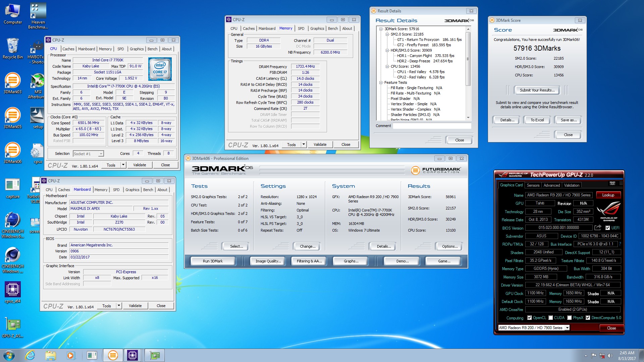Collapse the Feature Tests tree node
This screenshot has height=362, width=644.
click(381, 82)
